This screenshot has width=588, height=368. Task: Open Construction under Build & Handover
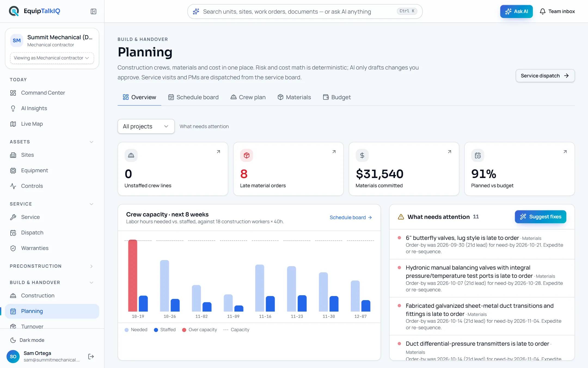coord(52,295)
